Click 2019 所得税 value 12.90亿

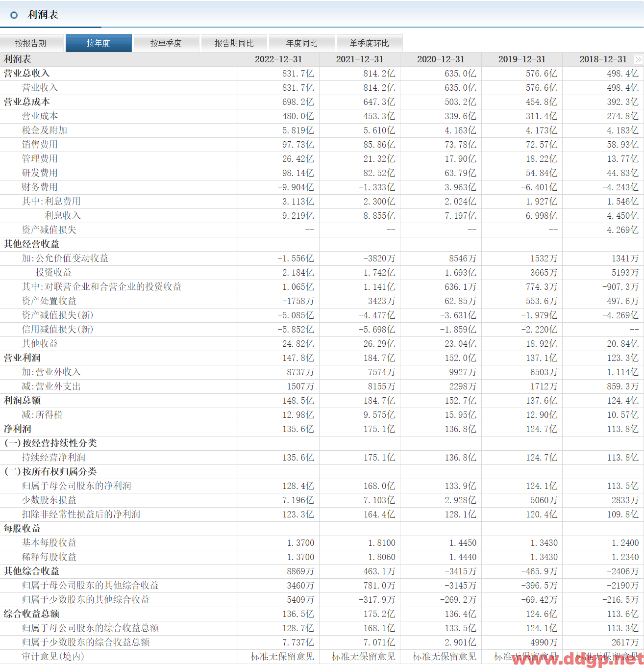tap(542, 415)
